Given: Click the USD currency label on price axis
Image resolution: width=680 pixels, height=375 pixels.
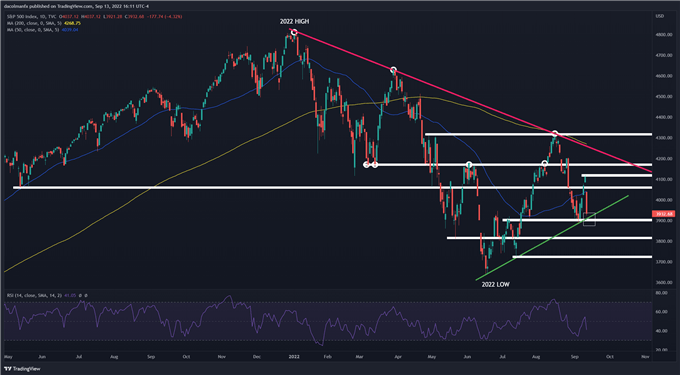Looking at the screenshot, I should tap(660, 16).
